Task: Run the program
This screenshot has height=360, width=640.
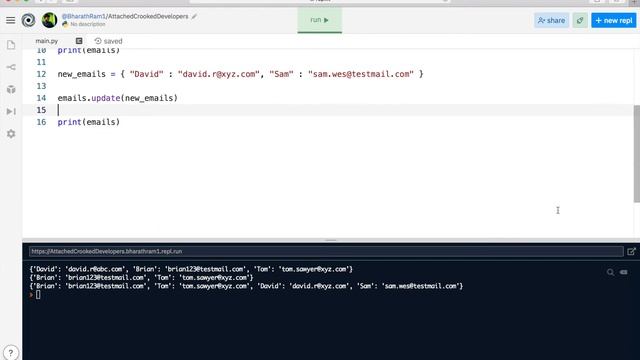Action: pyautogui.click(x=320, y=20)
